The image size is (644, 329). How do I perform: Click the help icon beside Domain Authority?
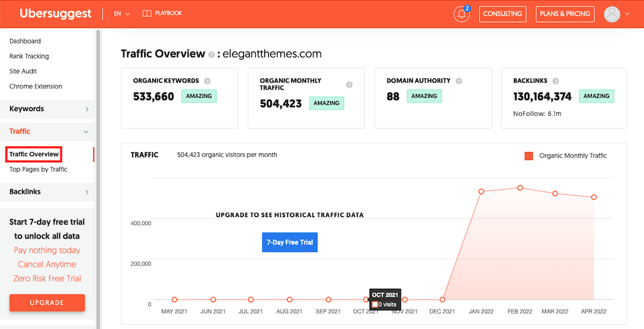[459, 81]
